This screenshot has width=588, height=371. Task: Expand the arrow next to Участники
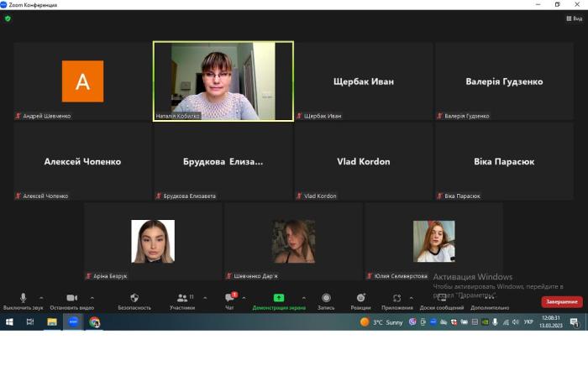coord(205,298)
